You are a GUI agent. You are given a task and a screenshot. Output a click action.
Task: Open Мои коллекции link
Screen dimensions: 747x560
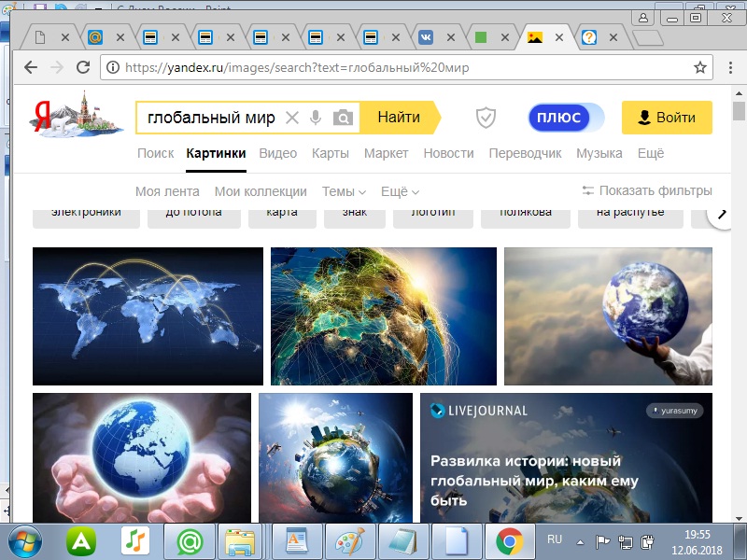pos(261,191)
